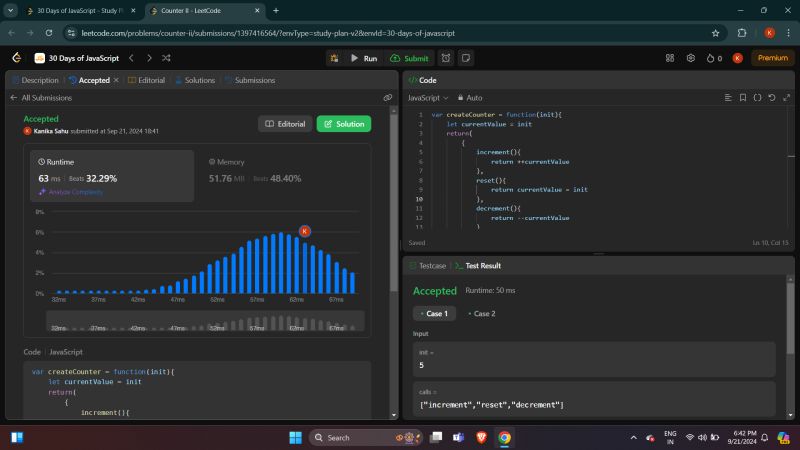Select Case 2 in test results
Screen dimensions: 800x450
click(x=482, y=313)
